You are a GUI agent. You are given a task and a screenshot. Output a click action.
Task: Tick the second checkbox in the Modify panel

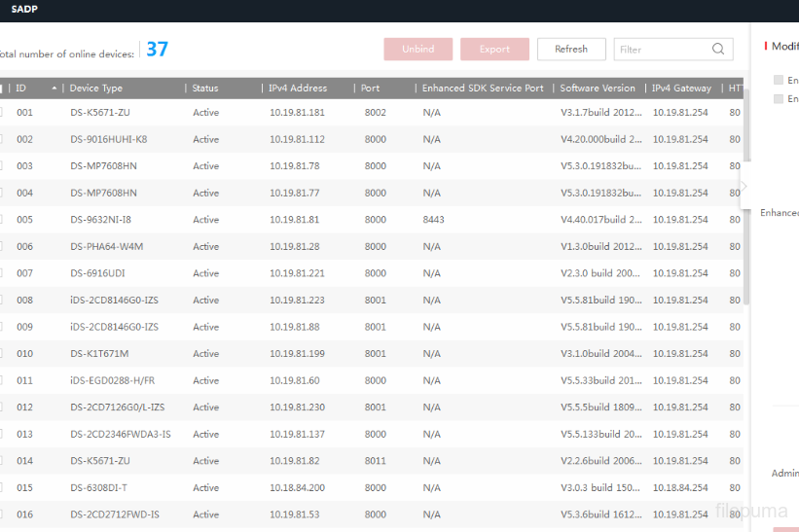pyautogui.click(x=779, y=99)
